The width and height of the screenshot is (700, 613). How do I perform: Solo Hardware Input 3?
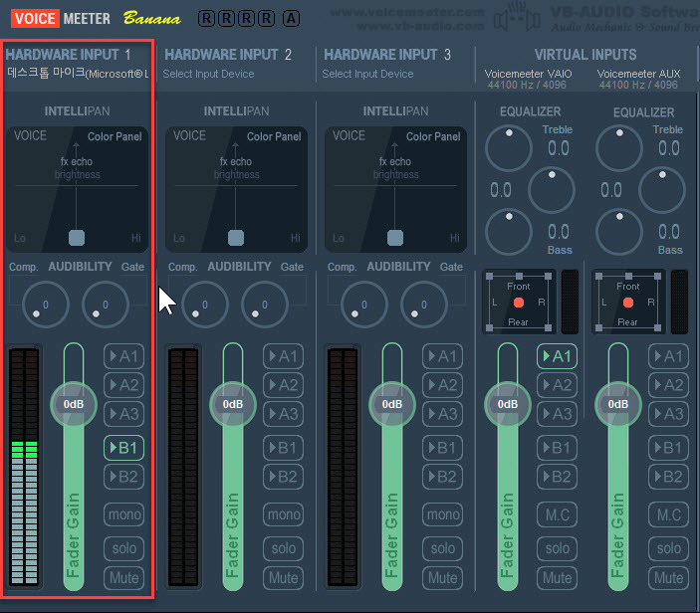click(443, 548)
